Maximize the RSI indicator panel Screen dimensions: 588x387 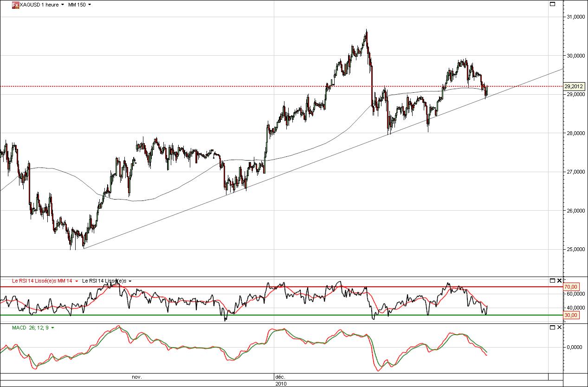(552, 281)
